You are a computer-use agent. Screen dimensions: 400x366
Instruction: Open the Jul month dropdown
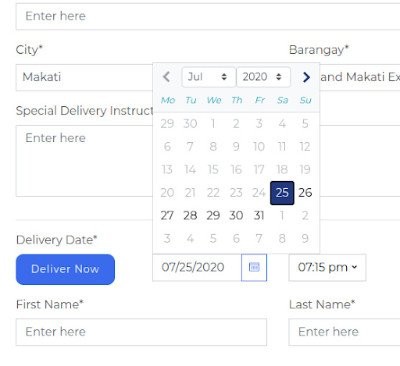[x=209, y=77]
